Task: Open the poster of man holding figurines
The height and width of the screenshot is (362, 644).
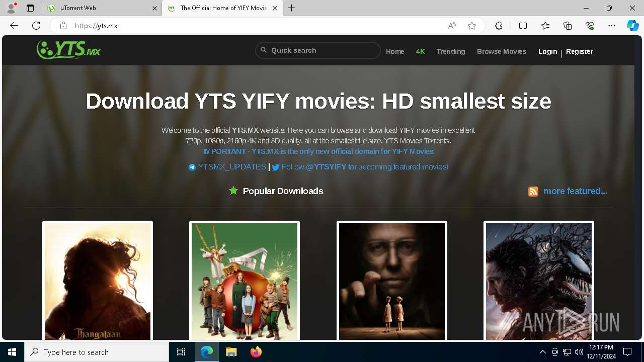Action: pyautogui.click(x=392, y=281)
